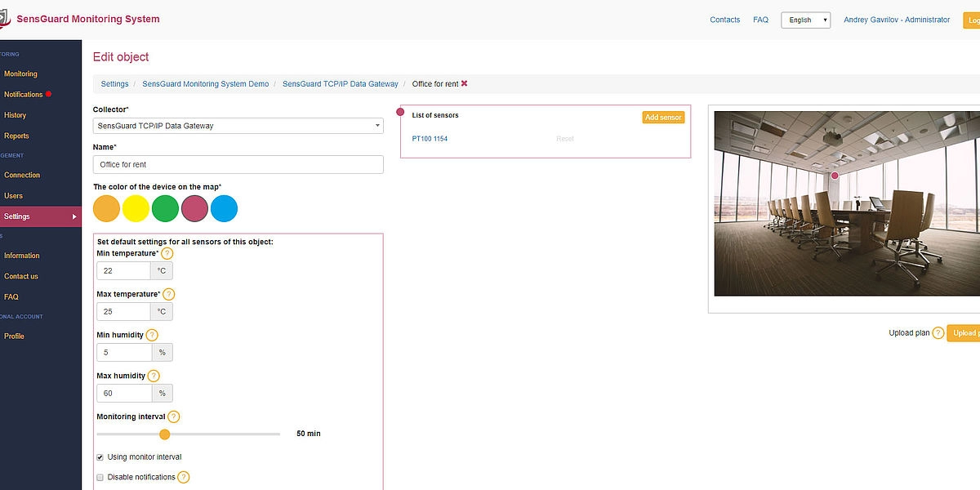Open the Collector dropdown
This screenshot has height=490, width=980.
coord(238,126)
